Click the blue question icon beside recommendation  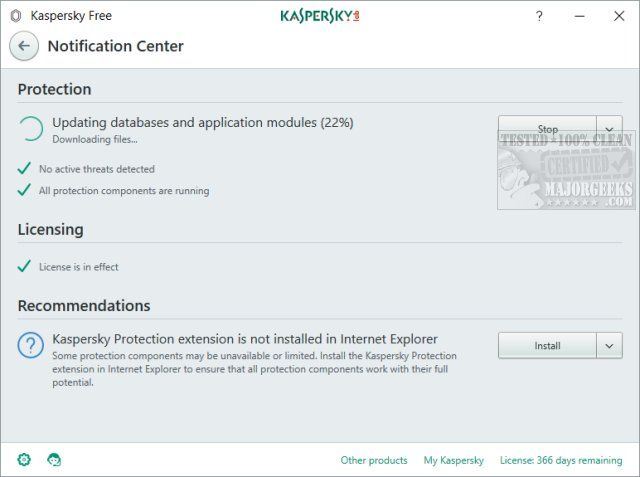31,345
